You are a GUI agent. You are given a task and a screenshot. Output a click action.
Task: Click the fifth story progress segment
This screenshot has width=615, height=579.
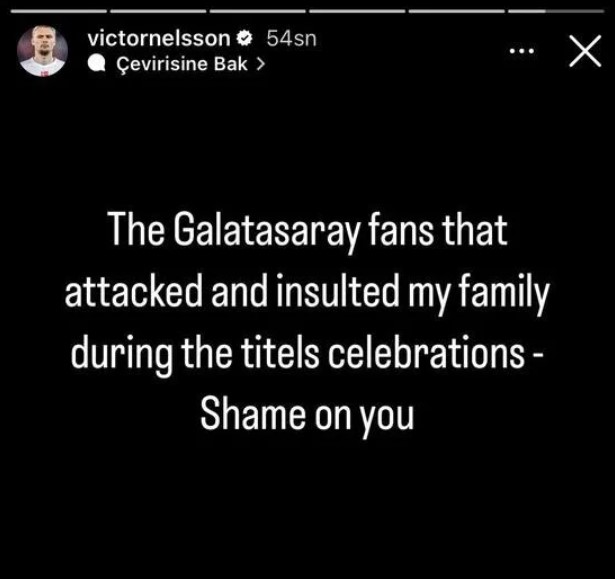tap(457, 11)
